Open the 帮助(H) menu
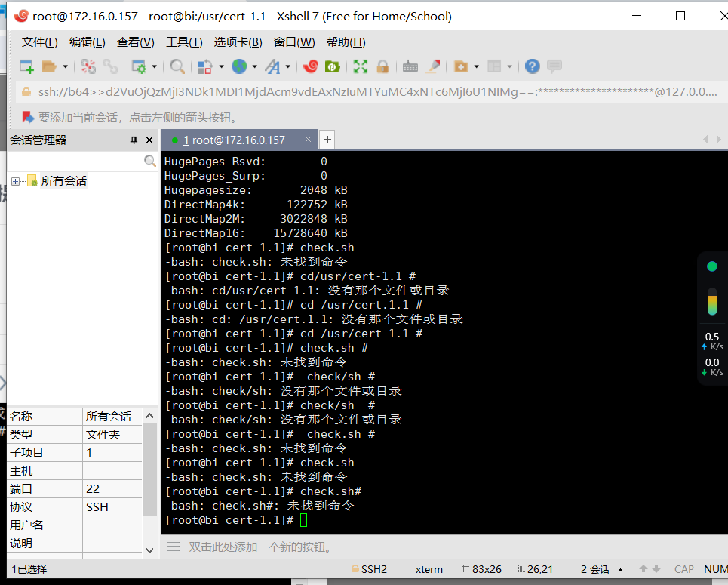Screen dimensions: 728x585 click(x=346, y=42)
